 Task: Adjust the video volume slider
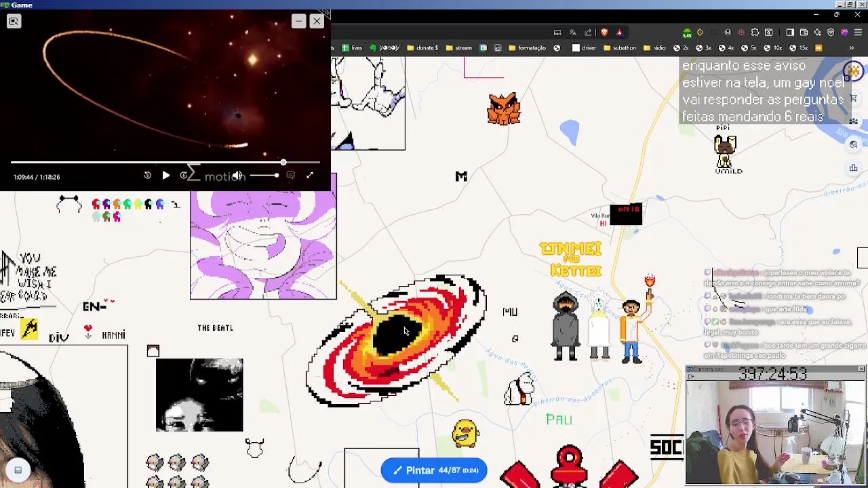point(263,176)
